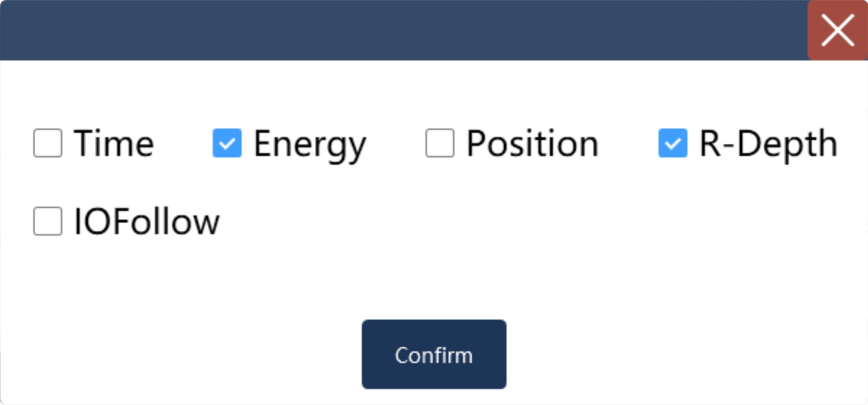Tick the Position checkbox
The height and width of the screenshot is (405, 868).
pos(440,143)
